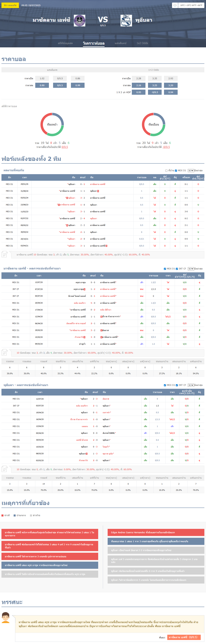Click the ทีมเหย้า donut chart
Viewport: 206px width, 644px height.
[52, 124]
